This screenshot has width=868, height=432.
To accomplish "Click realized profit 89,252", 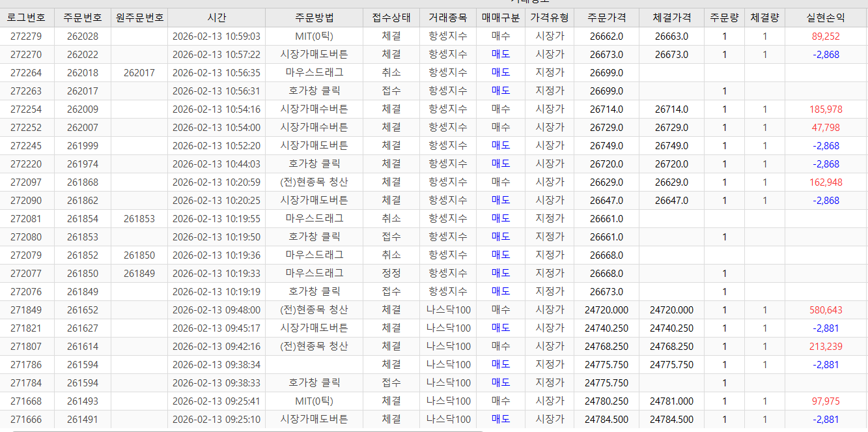I will click(826, 36).
